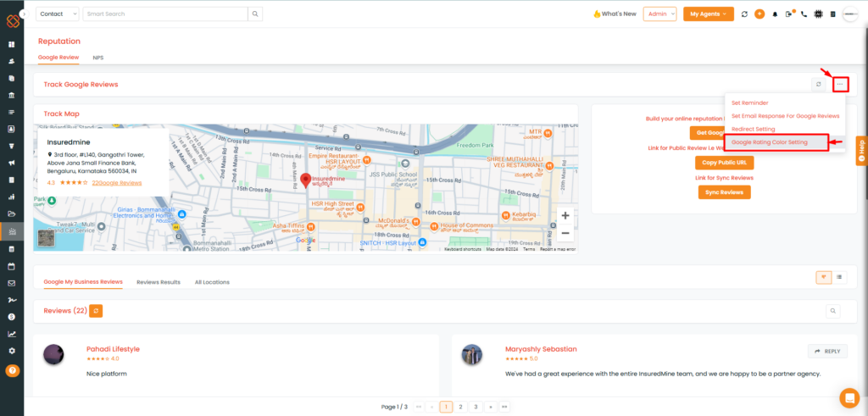Click the What's New link

point(615,14)
